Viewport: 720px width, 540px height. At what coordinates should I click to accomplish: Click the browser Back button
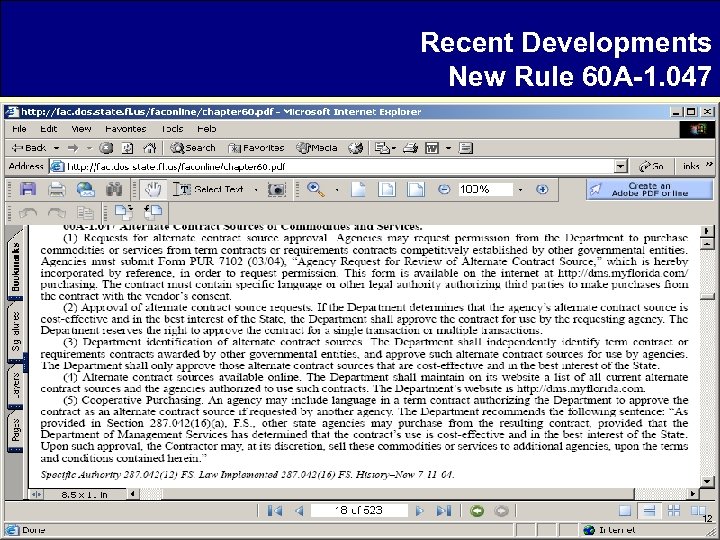click(29, 148)
